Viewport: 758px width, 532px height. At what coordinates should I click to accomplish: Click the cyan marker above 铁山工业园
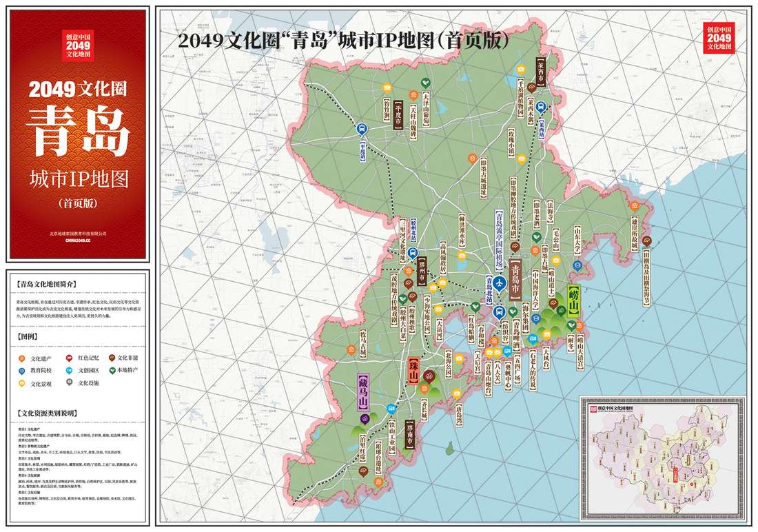tap(391, 409)
